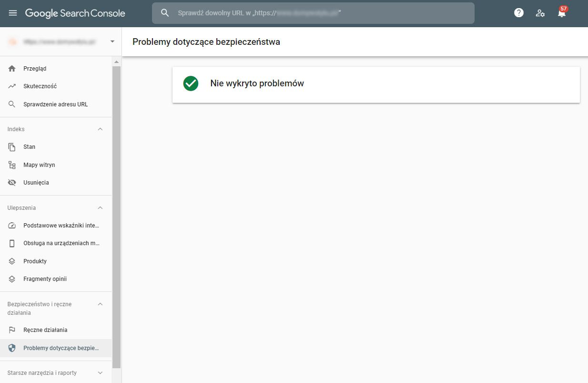Open Fragmenty opinii report
Viewport: 588px width, 383px height.
tap(56, 279)
